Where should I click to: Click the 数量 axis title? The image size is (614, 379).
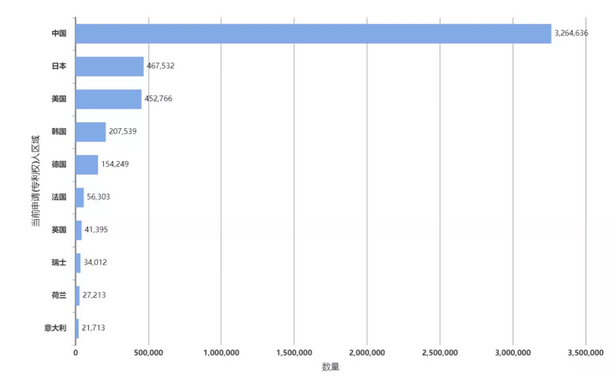(x=330, y=367)
